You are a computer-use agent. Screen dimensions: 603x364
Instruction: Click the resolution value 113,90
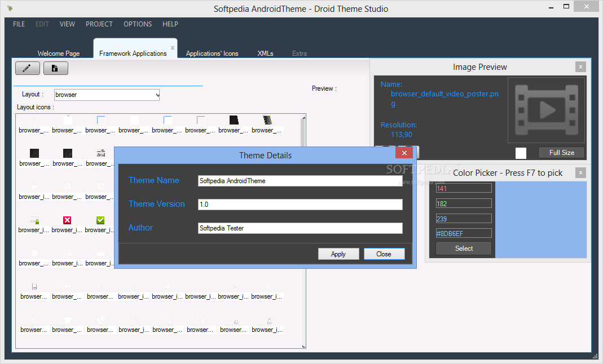click(402, 135)
